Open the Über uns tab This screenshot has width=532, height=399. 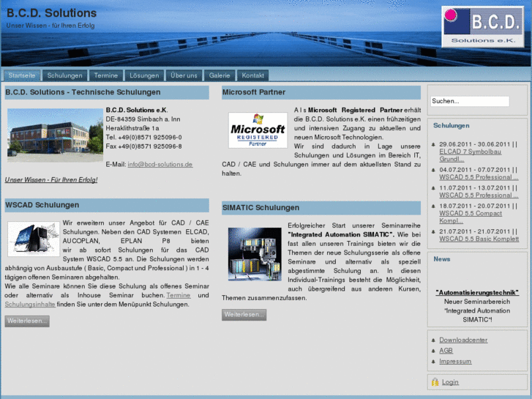(x=184, y=75)
